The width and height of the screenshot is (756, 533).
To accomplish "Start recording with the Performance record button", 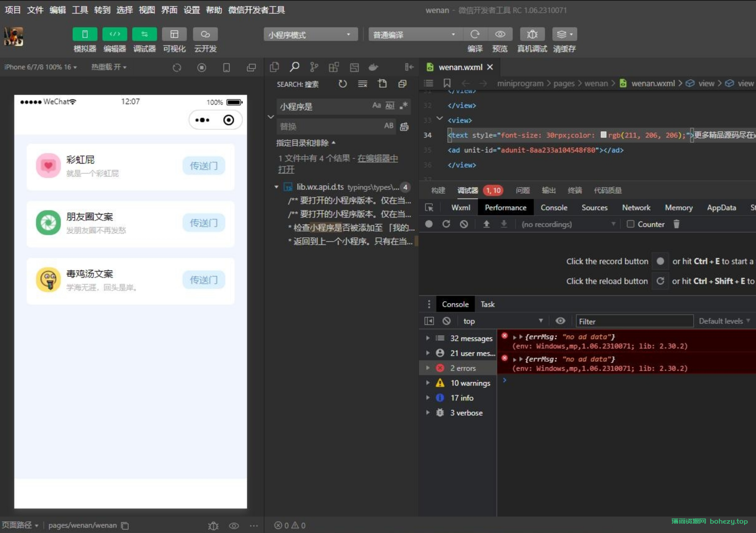I will [x=429, y=224].
